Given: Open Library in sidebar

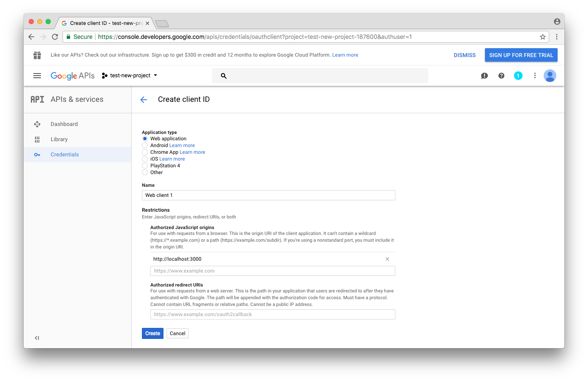Looking at the screenshot, I should pos(59,139).
